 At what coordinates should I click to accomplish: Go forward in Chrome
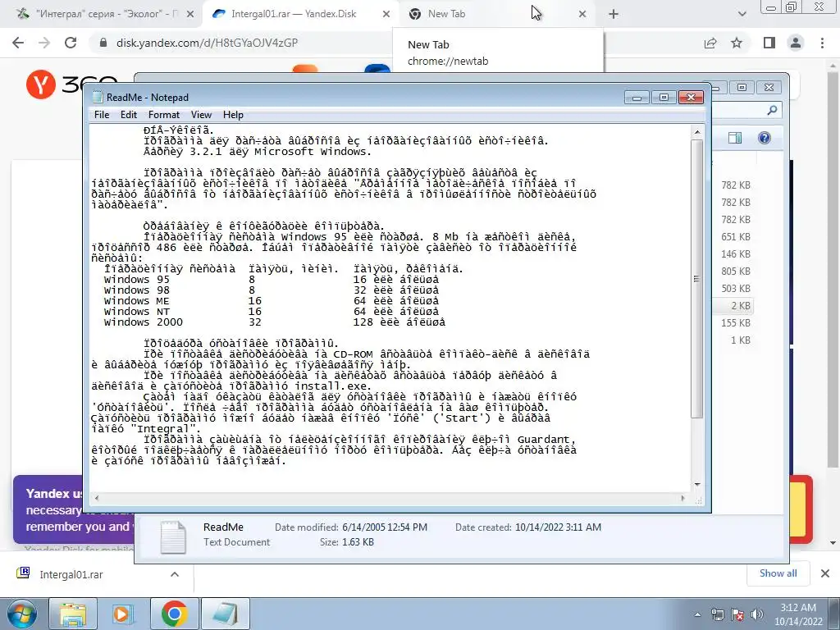[44, 43]
